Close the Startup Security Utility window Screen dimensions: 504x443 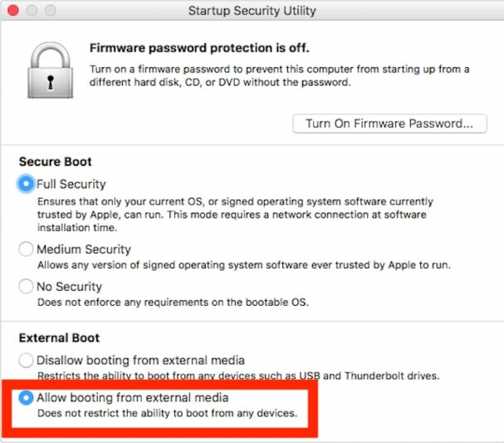click(14, 11)
